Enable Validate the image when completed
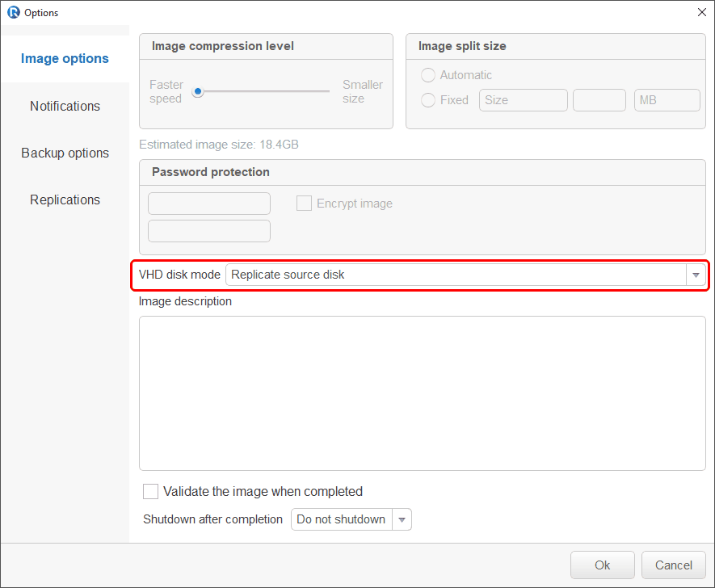 click(x=150, y=492)
